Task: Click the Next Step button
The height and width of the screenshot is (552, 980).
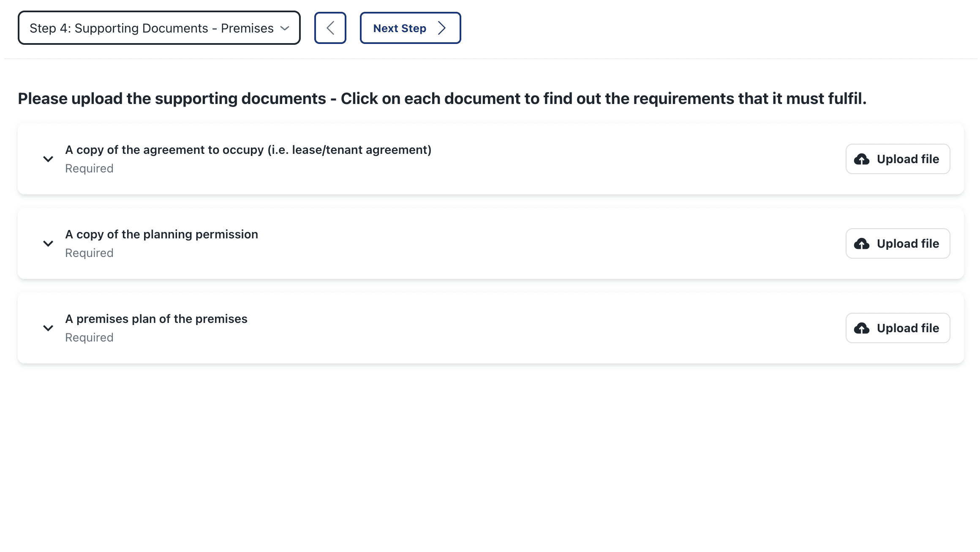Action: 410,28
